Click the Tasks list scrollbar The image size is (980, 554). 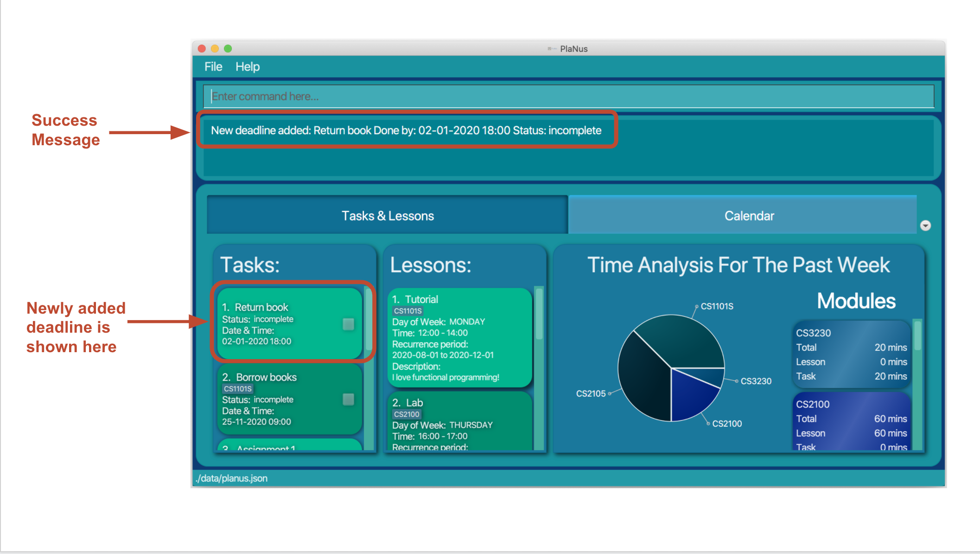[x=369, y=320]
